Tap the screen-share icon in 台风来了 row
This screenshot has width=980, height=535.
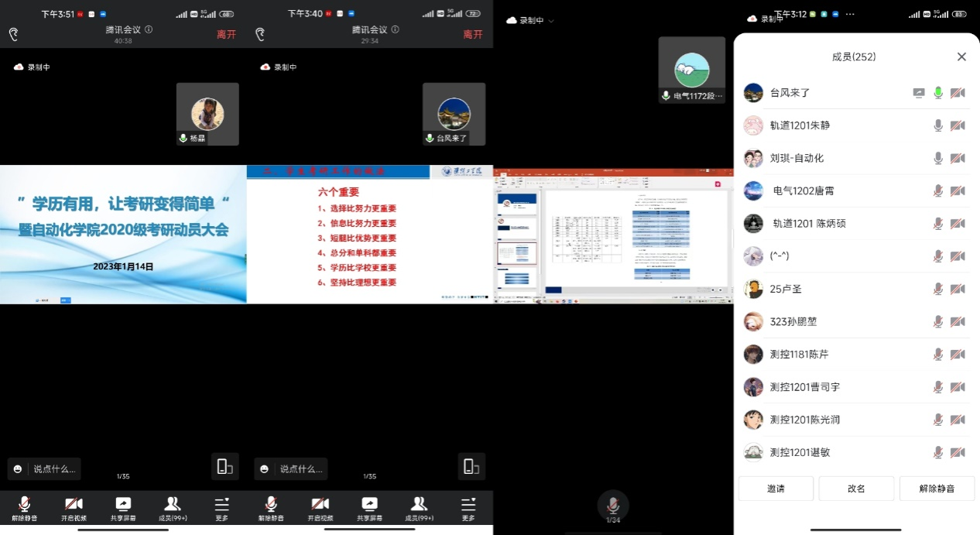pos(919,93)
